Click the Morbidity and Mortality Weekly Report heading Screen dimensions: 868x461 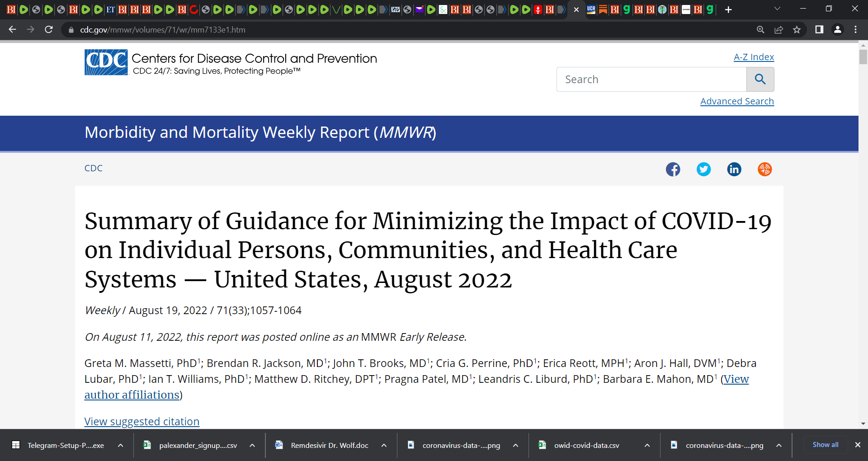coord(260,132)
